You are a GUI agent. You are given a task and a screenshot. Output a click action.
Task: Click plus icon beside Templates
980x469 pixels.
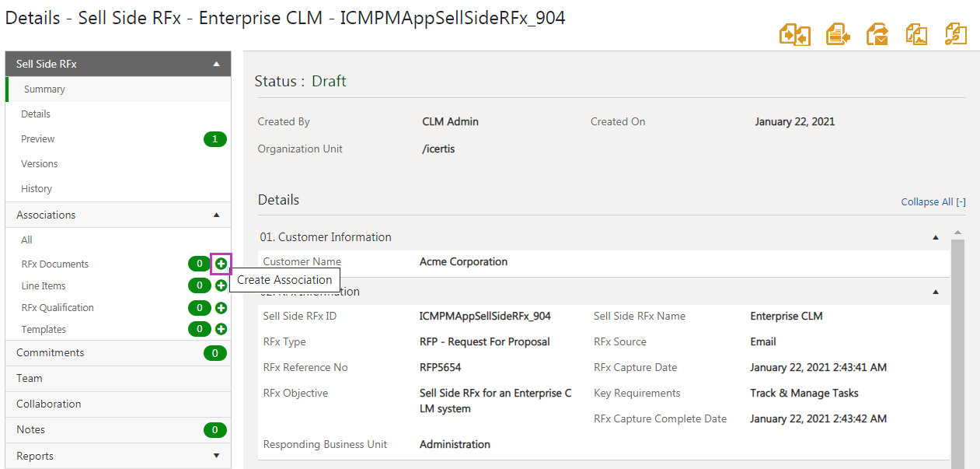[x=221, y=330]
